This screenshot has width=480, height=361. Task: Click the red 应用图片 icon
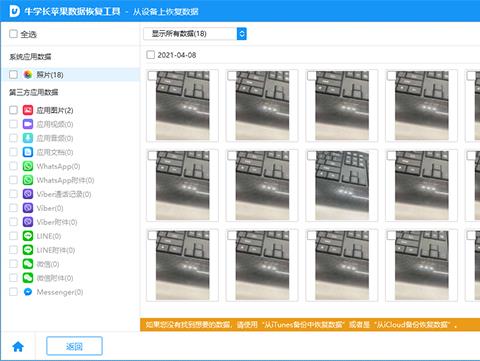click(x=28, y=110)
